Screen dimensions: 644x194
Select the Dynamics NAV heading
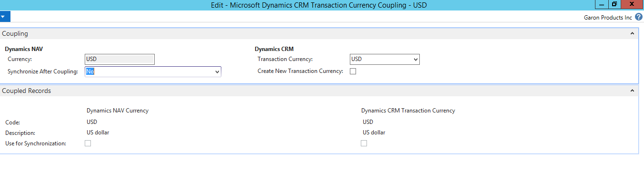point(24,49)
